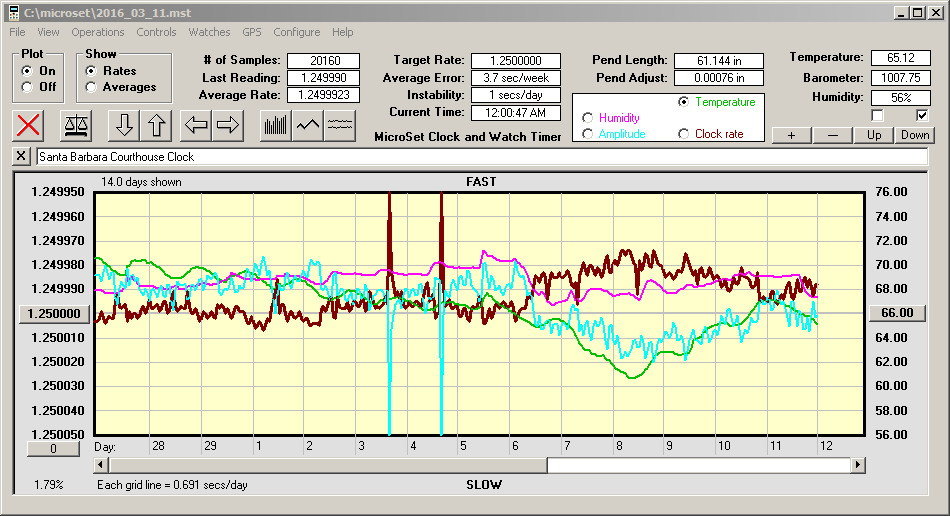
Task: Click the Santa Barbara Courthouse Clock field
Action: pyautogui.click(x=480, y=157)
